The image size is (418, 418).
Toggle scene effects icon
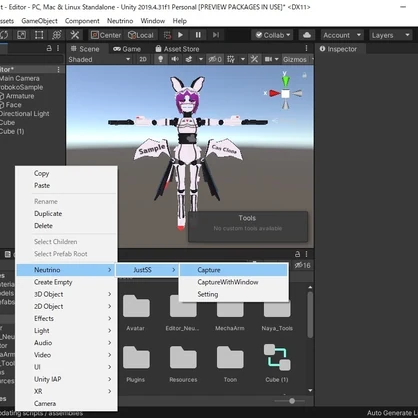pos(189,59)
